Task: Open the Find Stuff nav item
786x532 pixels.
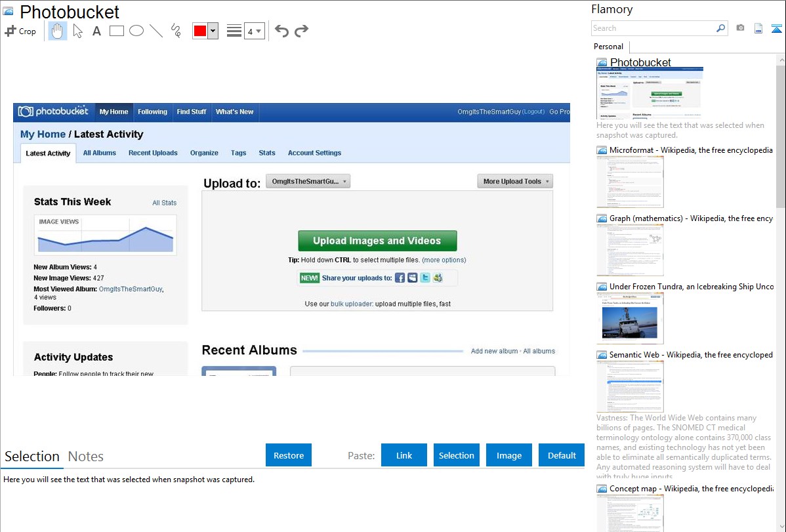Action: [192, 112]
